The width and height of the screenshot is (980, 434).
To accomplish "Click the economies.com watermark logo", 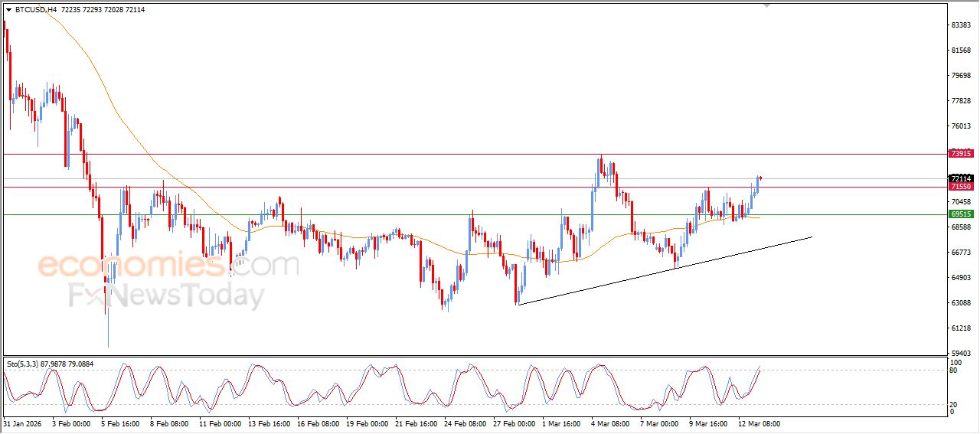I will 168,266.
